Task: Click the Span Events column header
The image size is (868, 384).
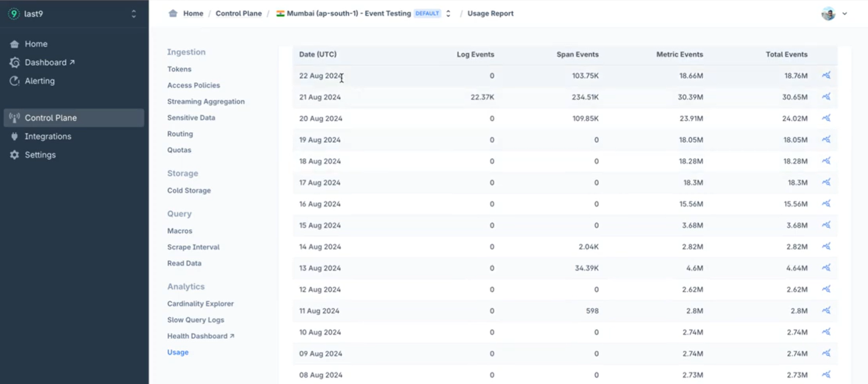Action: 578,54
